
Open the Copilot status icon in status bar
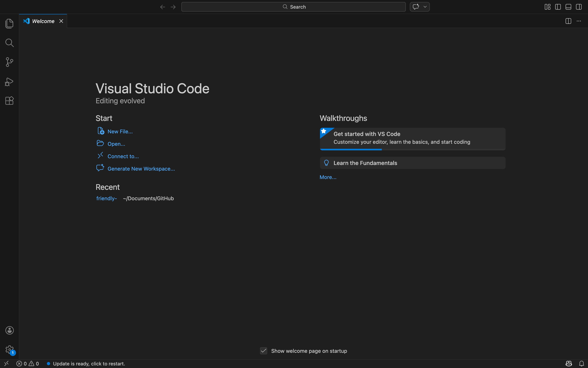pos(569,363)
